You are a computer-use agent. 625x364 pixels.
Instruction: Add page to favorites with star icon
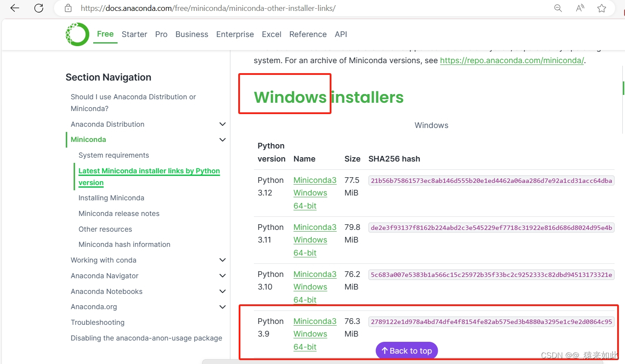click(x=601, y=8)
